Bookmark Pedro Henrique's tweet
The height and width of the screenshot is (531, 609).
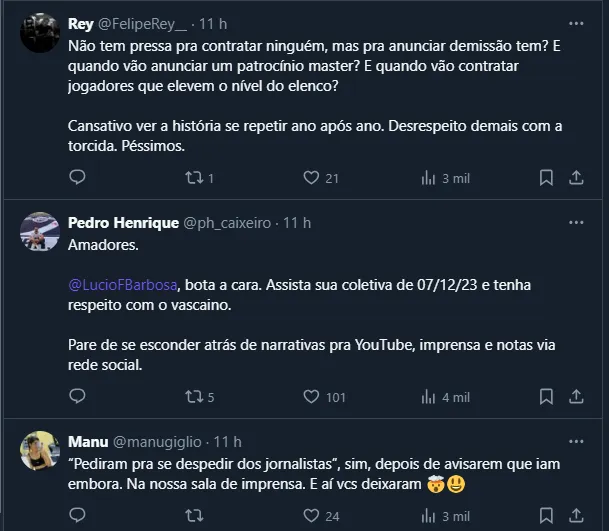546,397
